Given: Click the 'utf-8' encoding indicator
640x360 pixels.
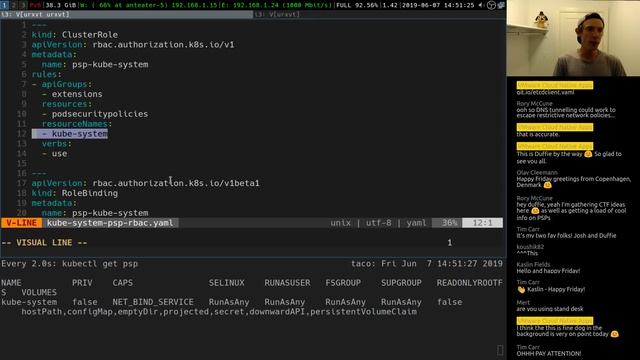Looking at the screenshot, I should tap(378, 223).
